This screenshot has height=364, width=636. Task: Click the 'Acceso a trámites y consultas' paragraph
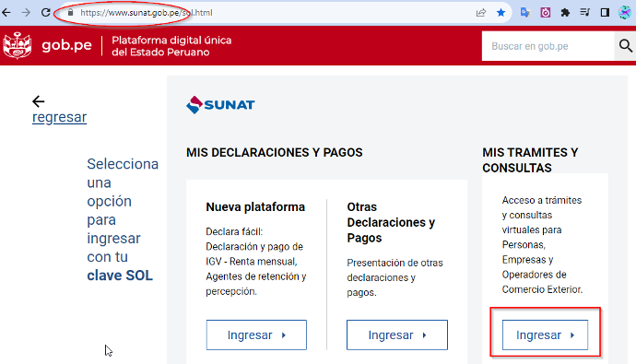pyautogui.click(x=542, y=245)
